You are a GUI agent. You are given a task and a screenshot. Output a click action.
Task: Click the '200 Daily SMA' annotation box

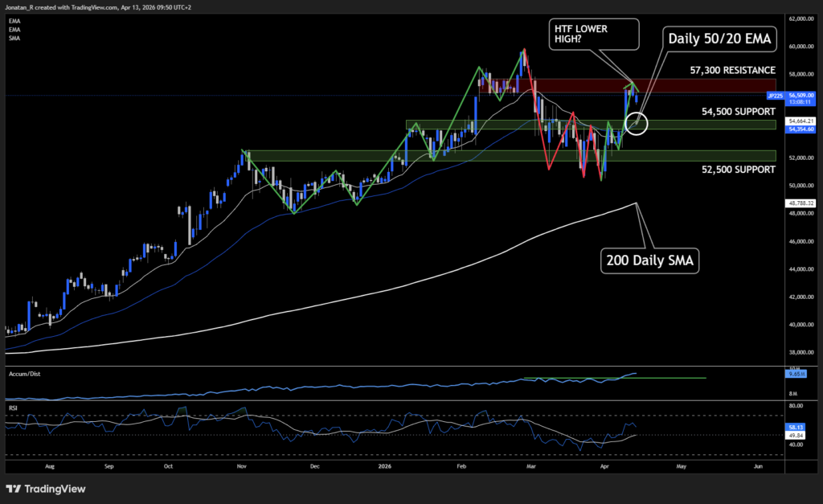point(649,260)
